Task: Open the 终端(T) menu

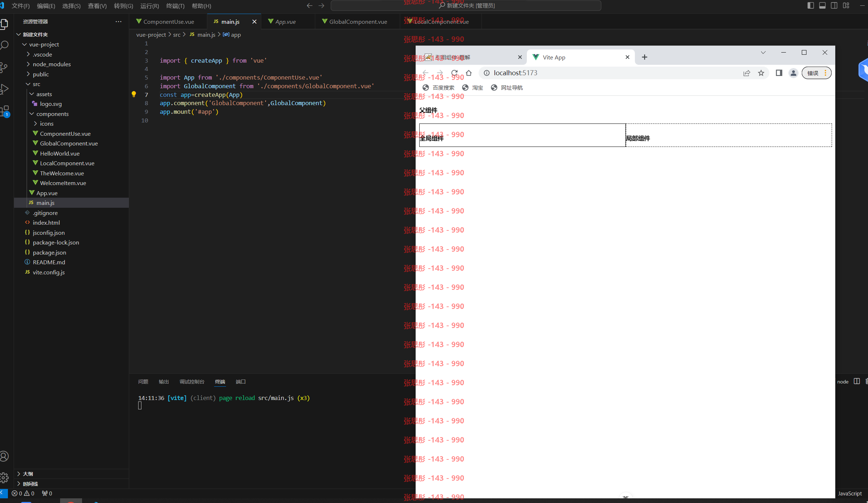Action: click(175, 6)
